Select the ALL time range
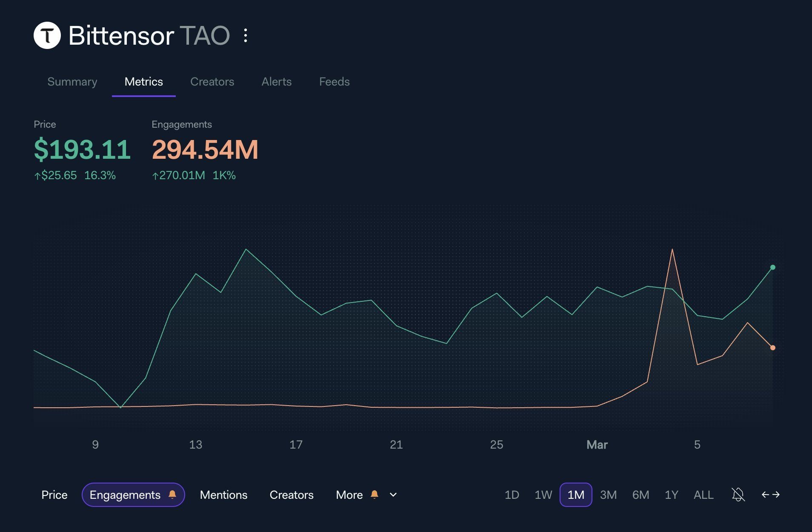Viewport: 812px width, 532px height. tap(703, 495)
